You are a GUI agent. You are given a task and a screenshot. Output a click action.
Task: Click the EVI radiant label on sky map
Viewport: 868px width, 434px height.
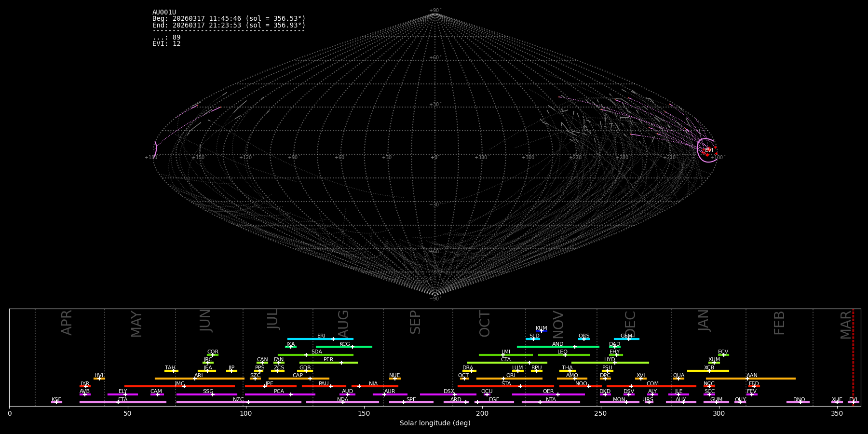click(x=709, y=150)
